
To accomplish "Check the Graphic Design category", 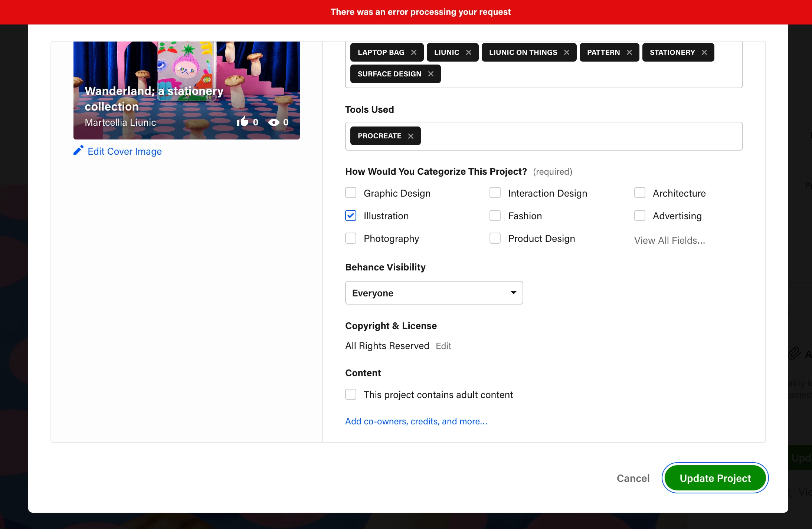I will pos(351,193).
